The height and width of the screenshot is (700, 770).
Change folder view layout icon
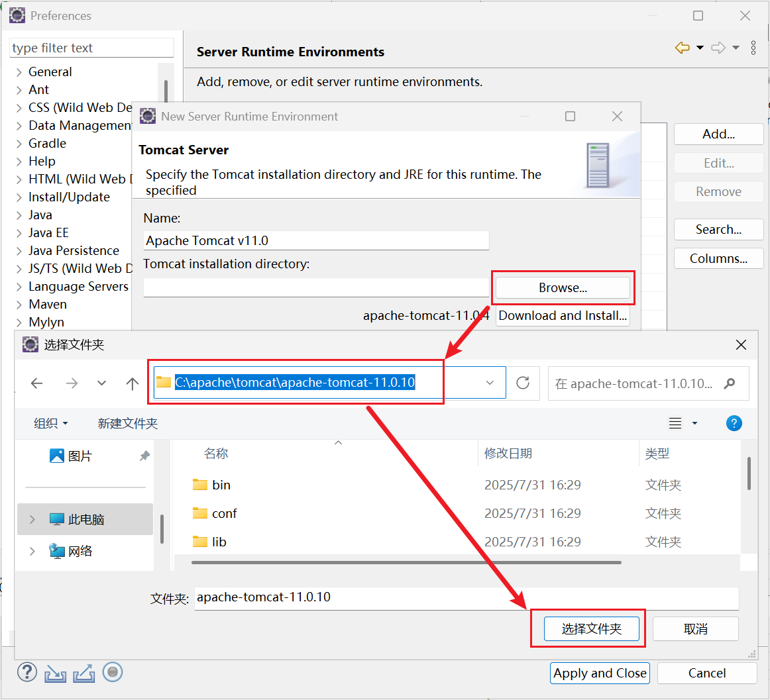point(675,423)
